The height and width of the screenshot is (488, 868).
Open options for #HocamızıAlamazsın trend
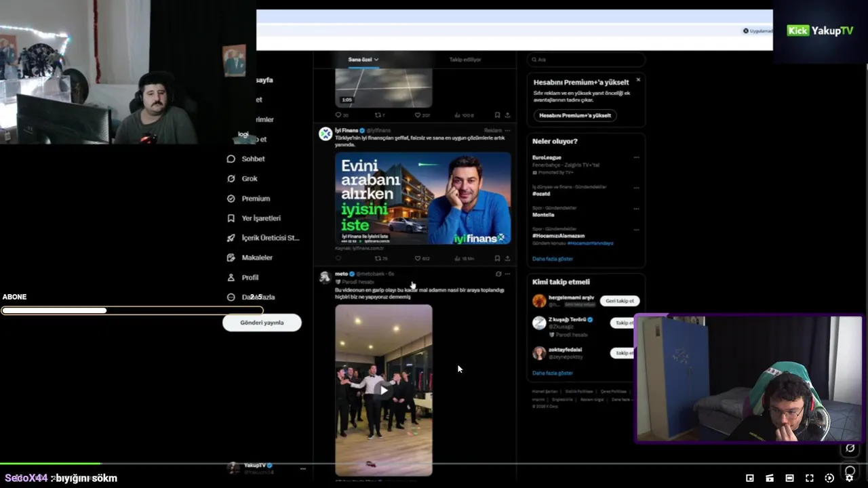coord(636,230)
